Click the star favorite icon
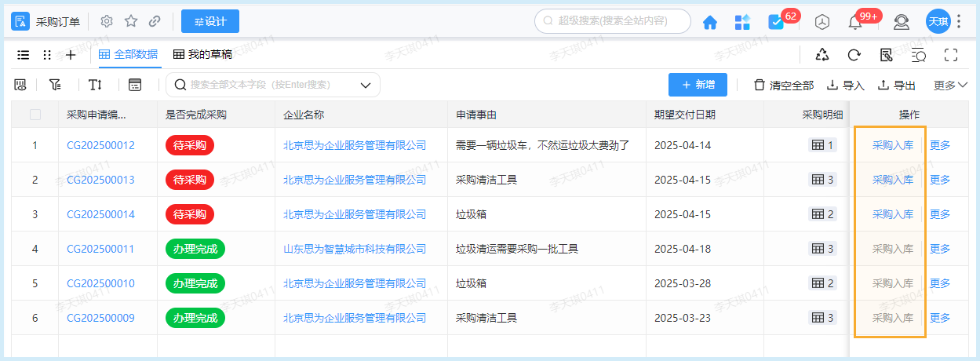 pos(131,21)
